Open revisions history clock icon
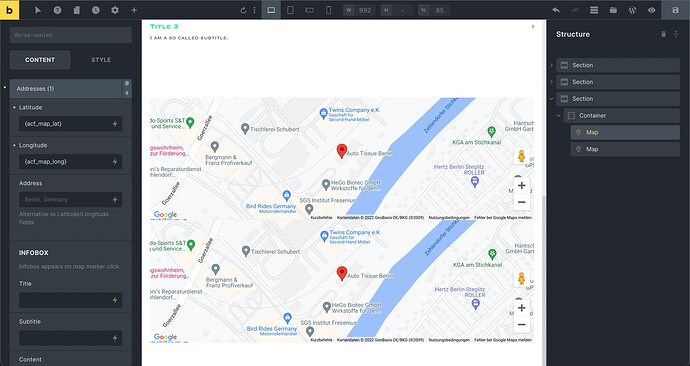This screenshot has height=366, width=690. tap(95, 10)
